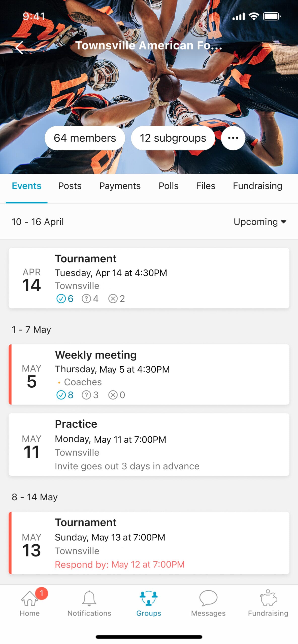Tap the 12 subgroups button

(x=173, y=138)
